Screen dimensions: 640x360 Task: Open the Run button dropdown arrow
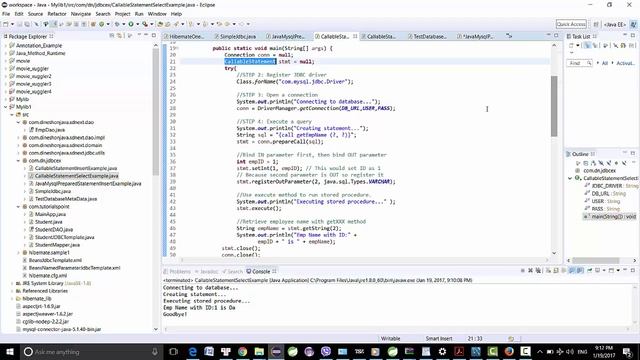tap(138, 24)
